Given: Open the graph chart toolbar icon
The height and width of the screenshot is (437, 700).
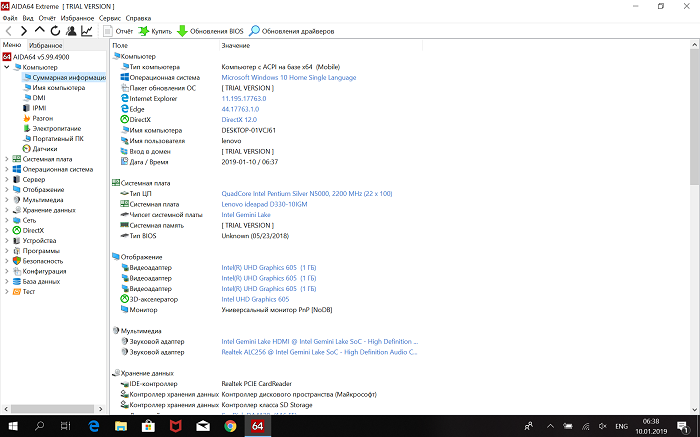Looking at the screenshot, I should click(x=87, y=31).
